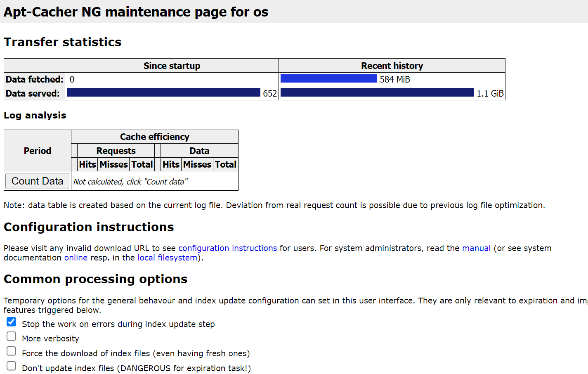
Task: Click the Data header in Cache efficiency
Action: [x=199, y=151]
